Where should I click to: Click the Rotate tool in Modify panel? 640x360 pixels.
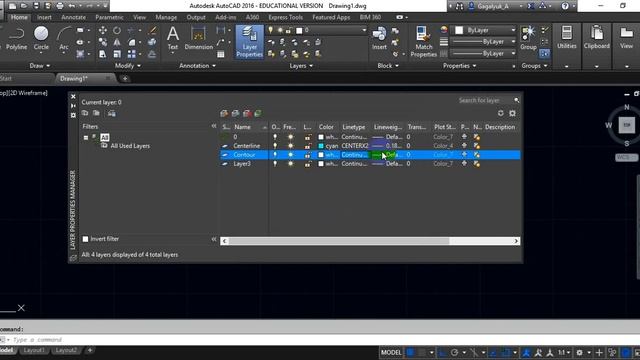tap(117, 31)
